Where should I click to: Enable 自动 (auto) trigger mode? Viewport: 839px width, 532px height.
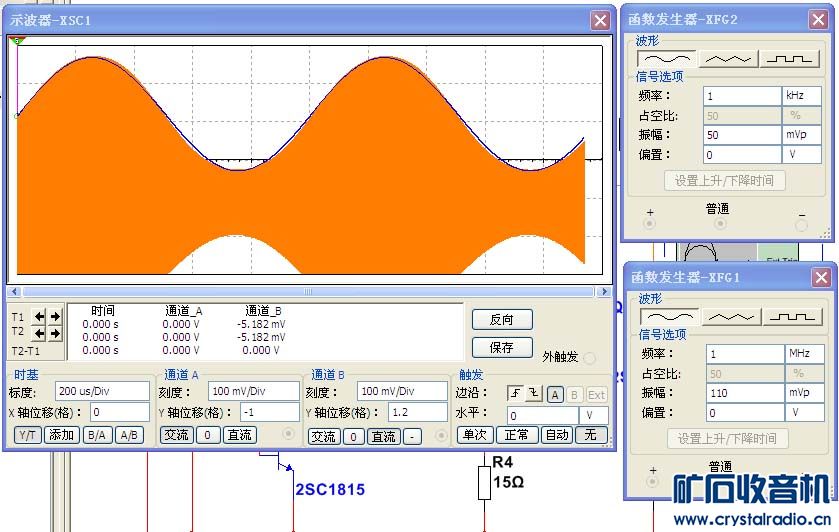[556, 435]
